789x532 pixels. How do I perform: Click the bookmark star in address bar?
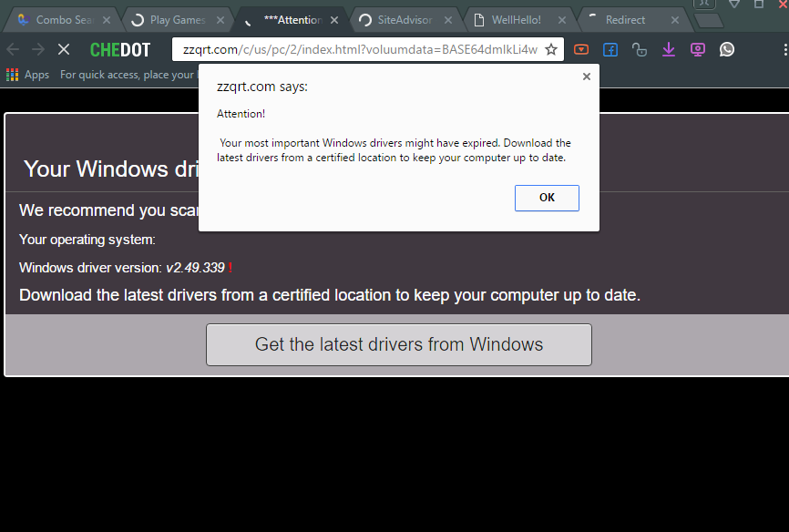pos(551,49)
